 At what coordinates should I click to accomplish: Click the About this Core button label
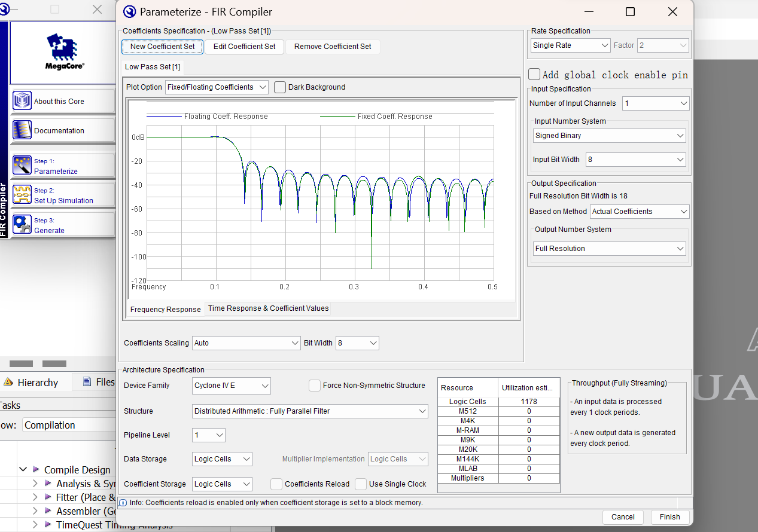pyautogui.click(x=59, y=102)
